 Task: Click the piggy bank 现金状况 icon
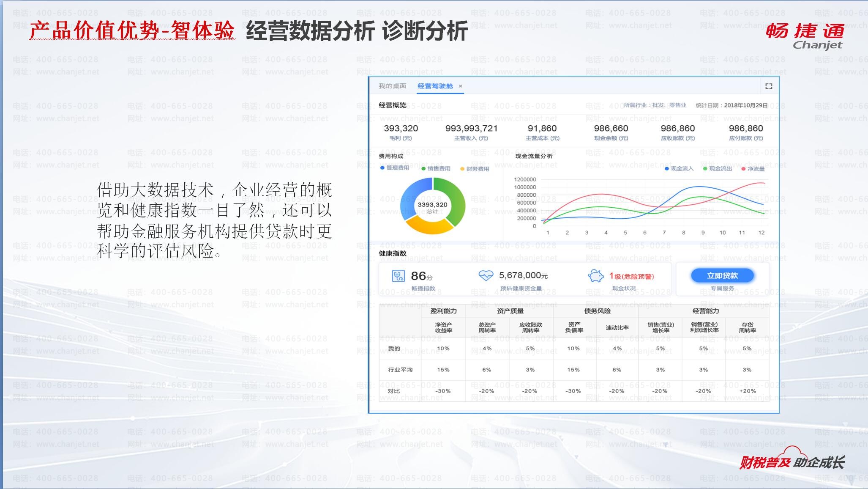(x=596, y=276)
